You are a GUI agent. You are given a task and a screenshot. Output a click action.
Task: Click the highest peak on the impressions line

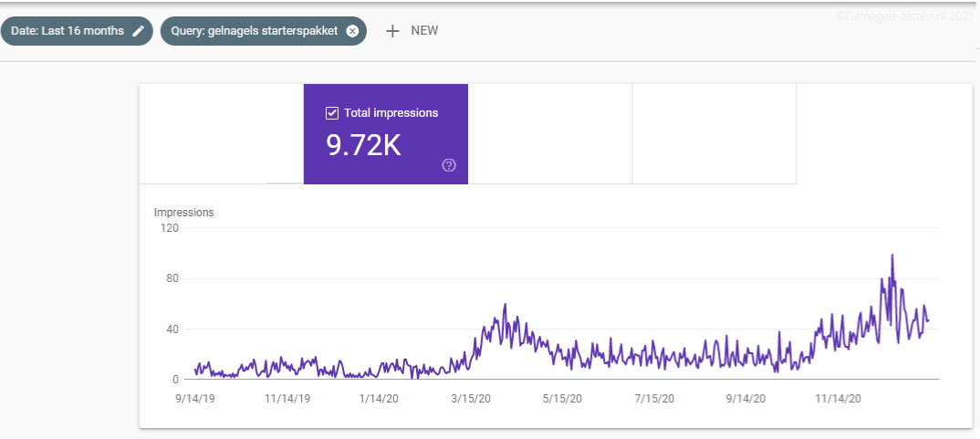891,256
